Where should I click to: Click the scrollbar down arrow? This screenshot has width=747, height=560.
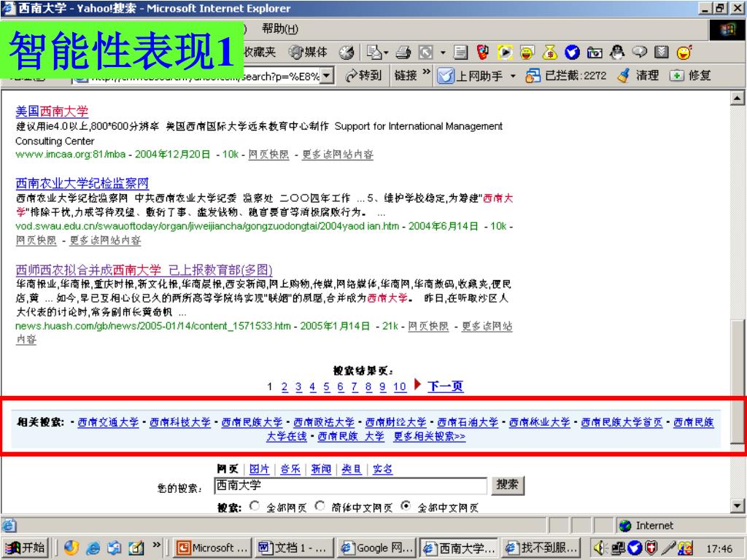click(x=737, y=506)
